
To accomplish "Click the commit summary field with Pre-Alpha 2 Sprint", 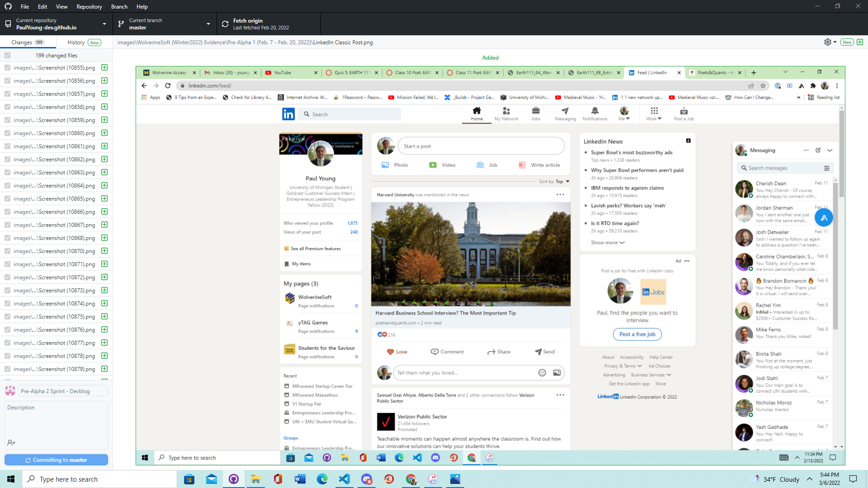I will (x=63, y=391).
